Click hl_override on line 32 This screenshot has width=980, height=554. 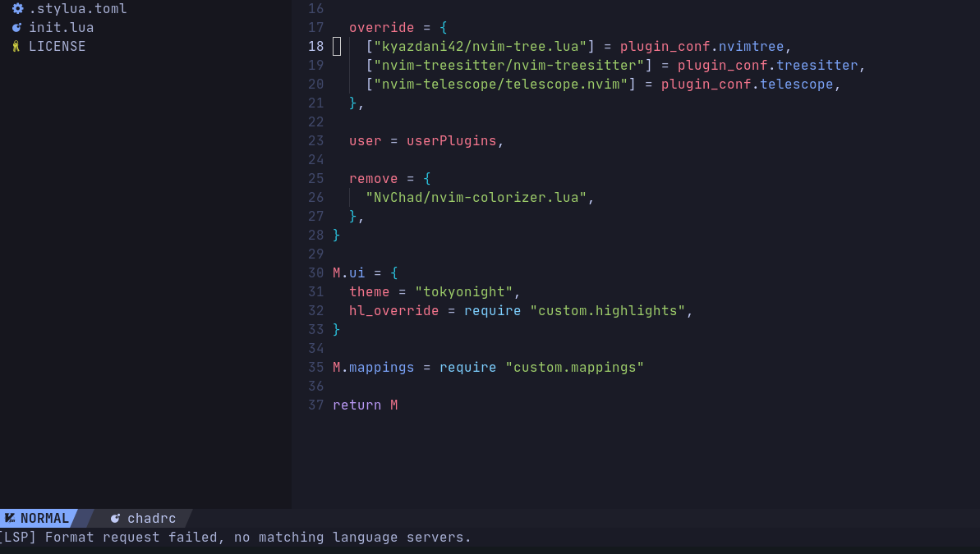393,310
